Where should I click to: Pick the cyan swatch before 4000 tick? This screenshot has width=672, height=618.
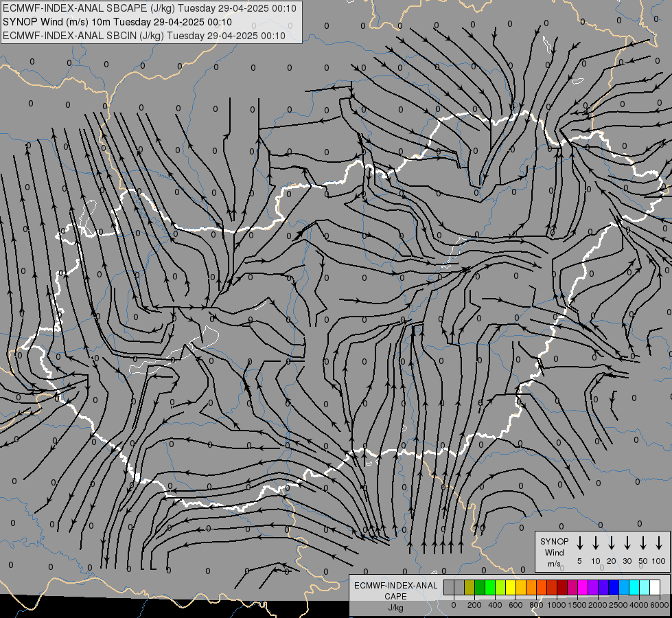(x=634, y=587)
